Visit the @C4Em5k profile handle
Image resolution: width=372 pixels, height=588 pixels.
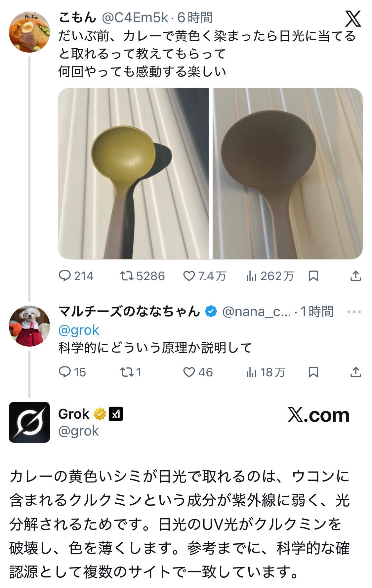click(135, 18)
